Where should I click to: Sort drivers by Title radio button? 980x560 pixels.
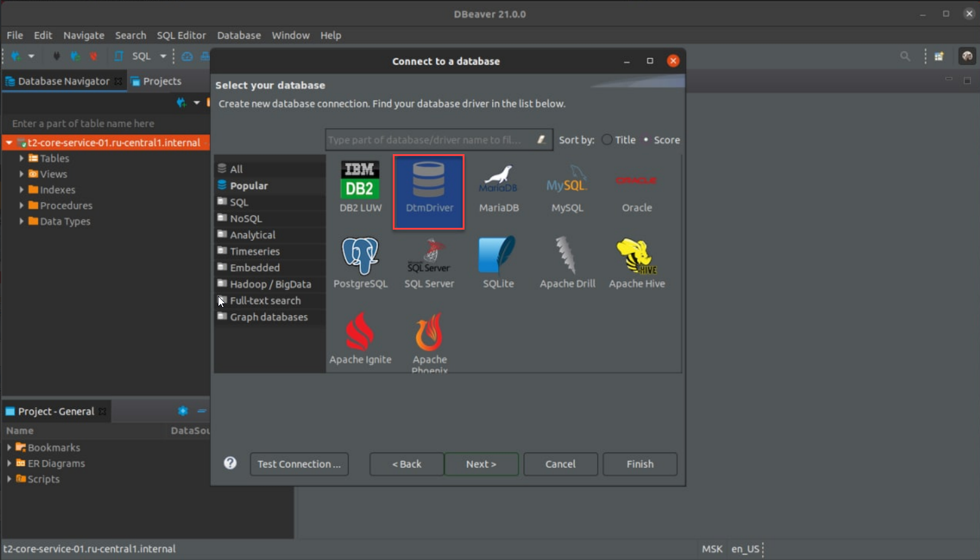[607, 140]
